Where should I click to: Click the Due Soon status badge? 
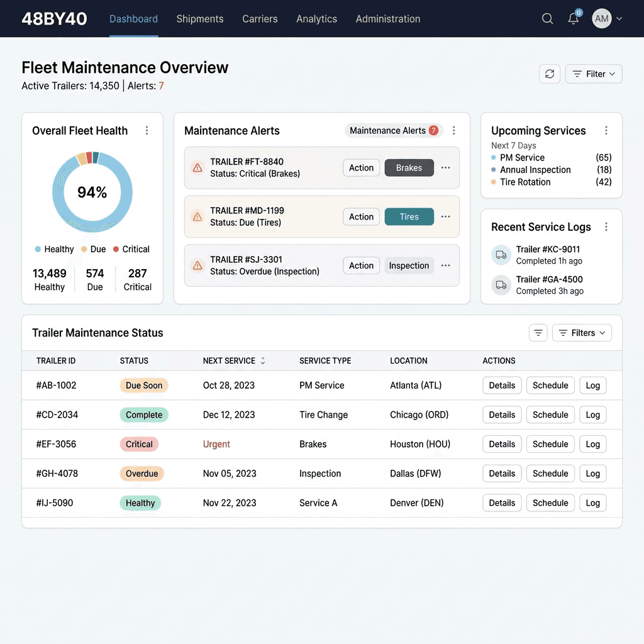coord(144,386)
